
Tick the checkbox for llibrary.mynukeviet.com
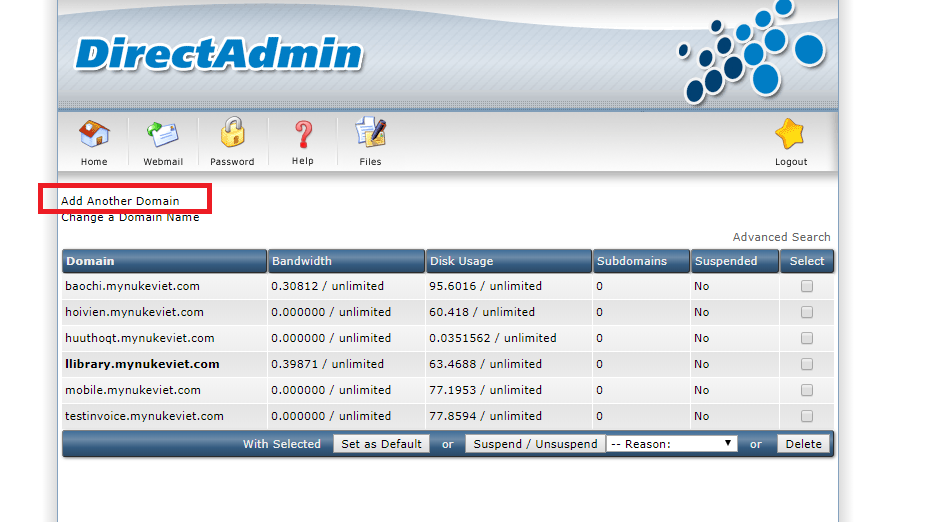(807, 364)
